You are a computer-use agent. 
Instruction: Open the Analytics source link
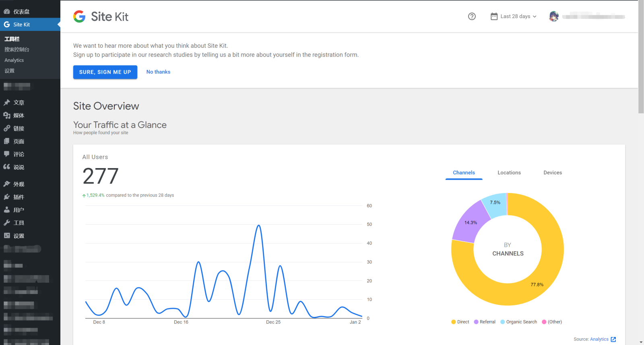pos(599,339)
